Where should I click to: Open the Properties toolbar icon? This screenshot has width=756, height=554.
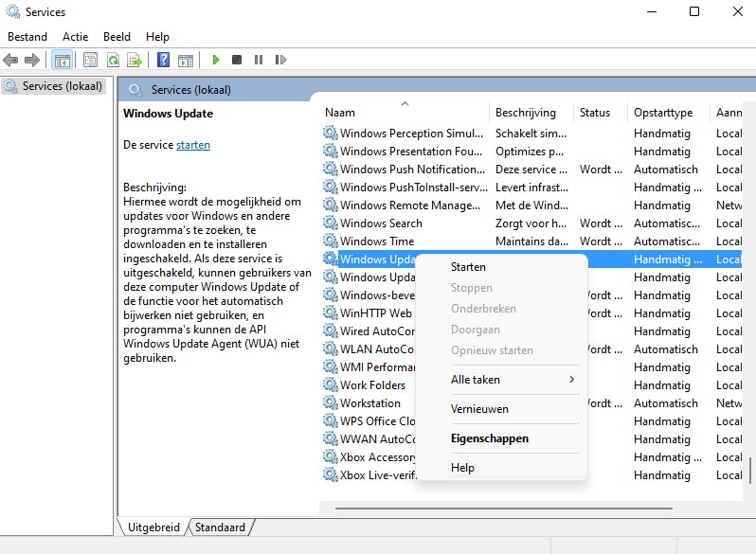90,60
